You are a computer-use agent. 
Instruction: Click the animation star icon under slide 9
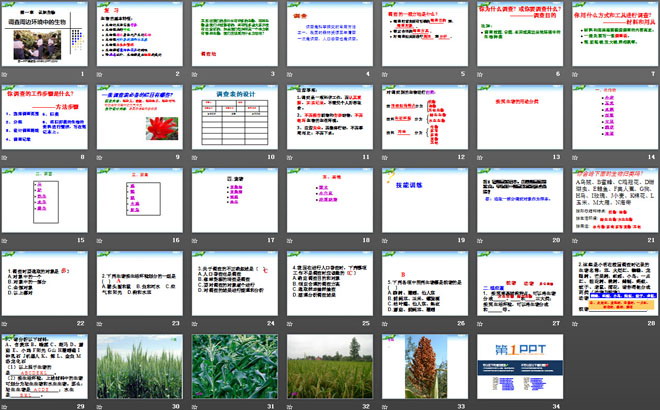(100, 155)
